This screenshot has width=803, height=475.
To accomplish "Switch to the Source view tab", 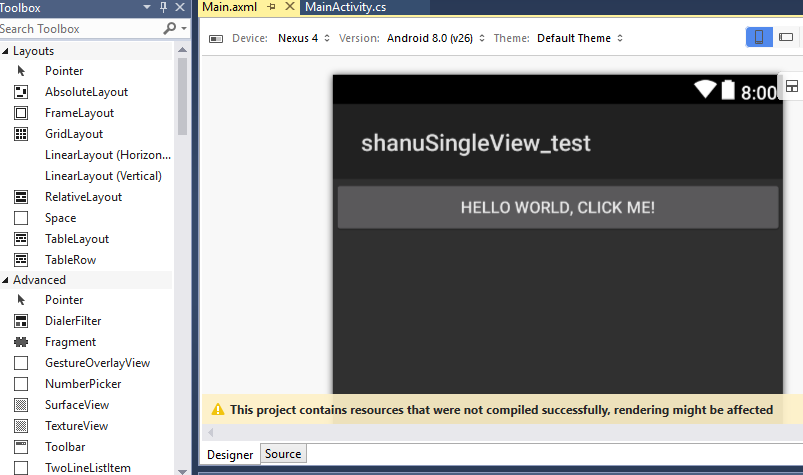I will (283, 454).
